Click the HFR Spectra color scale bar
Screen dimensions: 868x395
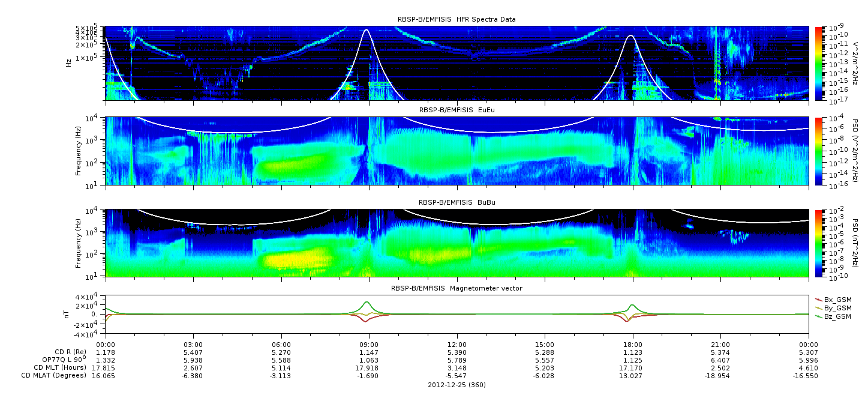(x=819, y=63)
